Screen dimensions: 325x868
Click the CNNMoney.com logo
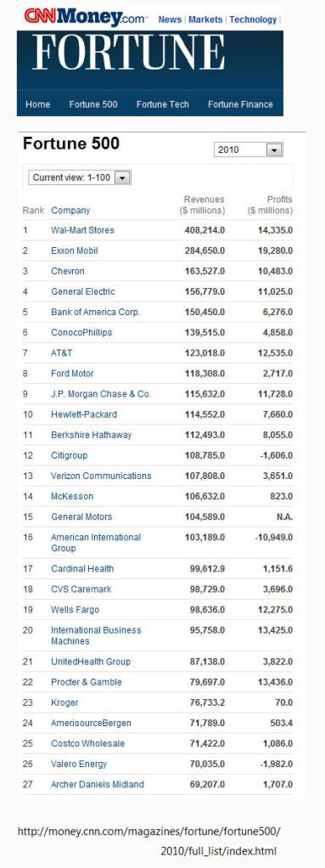pos(85,17)
